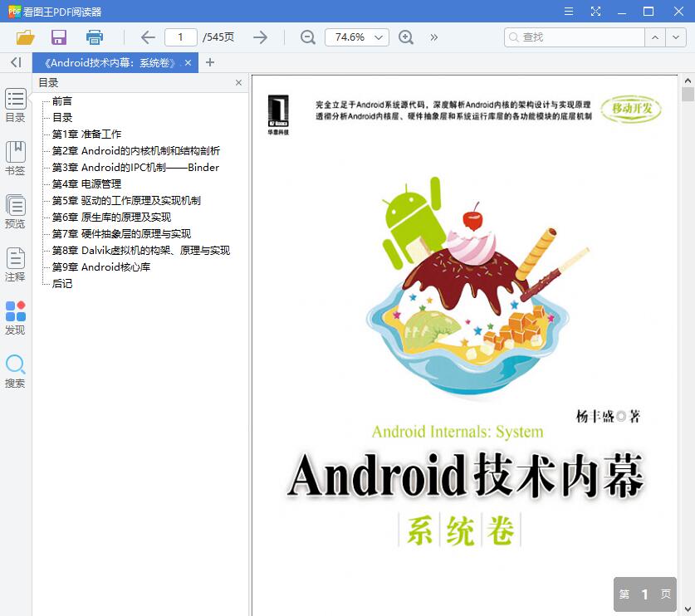Show the 预览 page thumbnails panel
Image resolution: width=695 pixels, height=616 pixels.
[15, 209]
